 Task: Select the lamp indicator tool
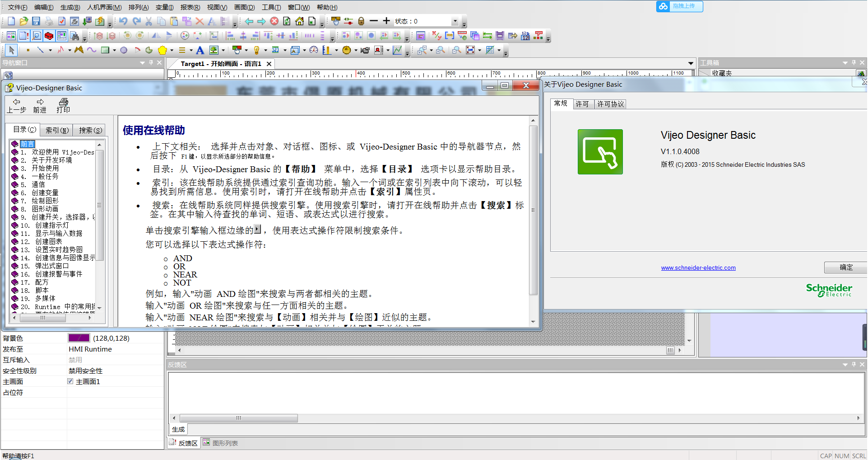pyautogui.click(x=256, y=50)
